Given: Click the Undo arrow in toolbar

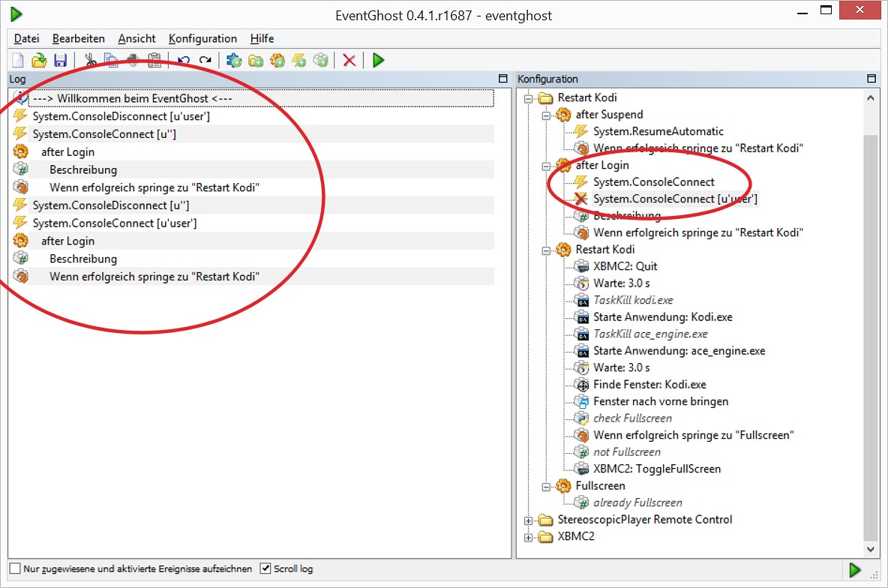Looking at the screenshot, I should [183, 60].
